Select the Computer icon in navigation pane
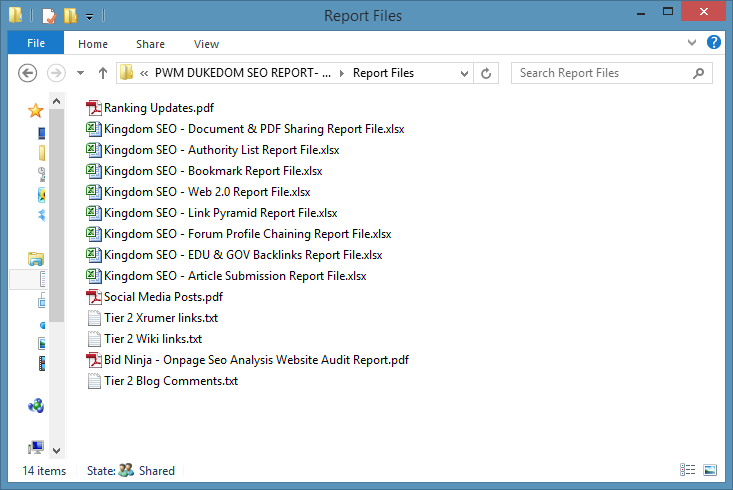 pos(36,447)
